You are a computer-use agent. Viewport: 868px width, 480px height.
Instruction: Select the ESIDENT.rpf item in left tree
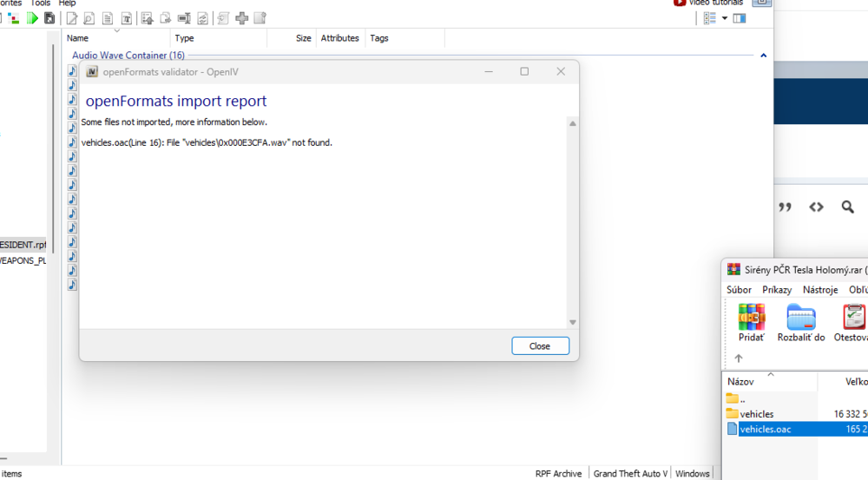coord(23,245)
